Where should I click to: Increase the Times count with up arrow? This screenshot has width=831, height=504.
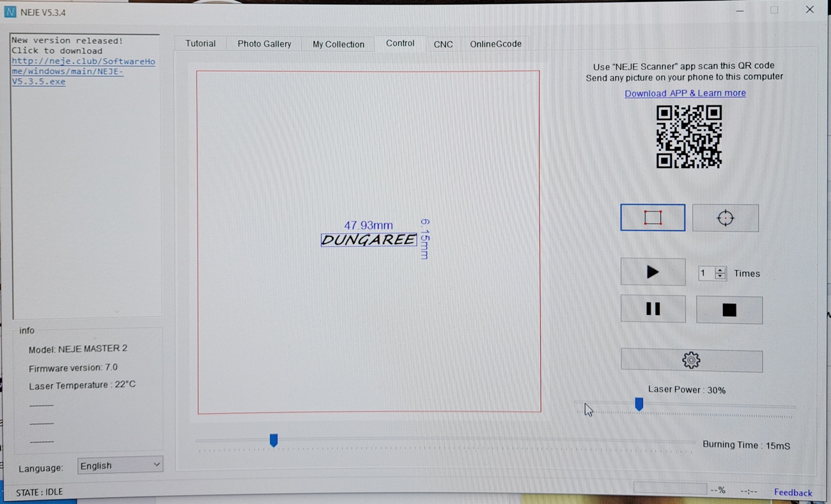[x=720, y=270]
